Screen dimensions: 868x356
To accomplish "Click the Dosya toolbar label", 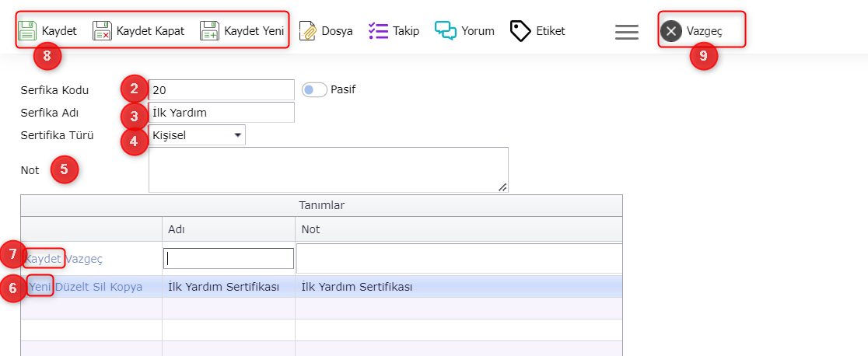I will pyautogui.click(x=337, y=31).
